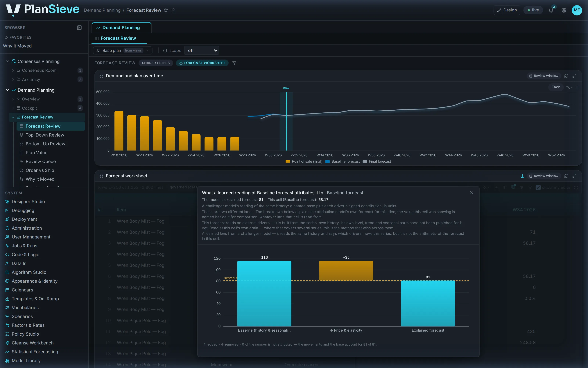Click the Design button
This screenshot has height=368, width=588.
(x=507, y=10)
